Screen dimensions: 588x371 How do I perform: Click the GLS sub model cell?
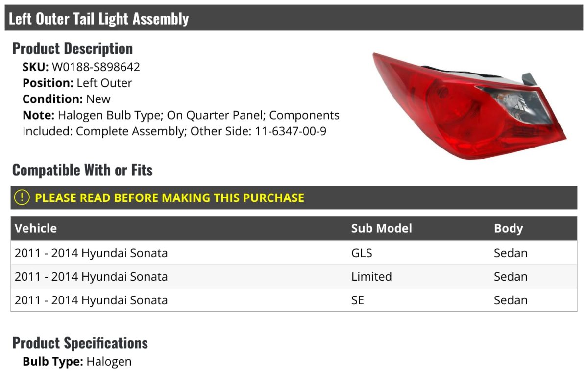tap(362, 253)
